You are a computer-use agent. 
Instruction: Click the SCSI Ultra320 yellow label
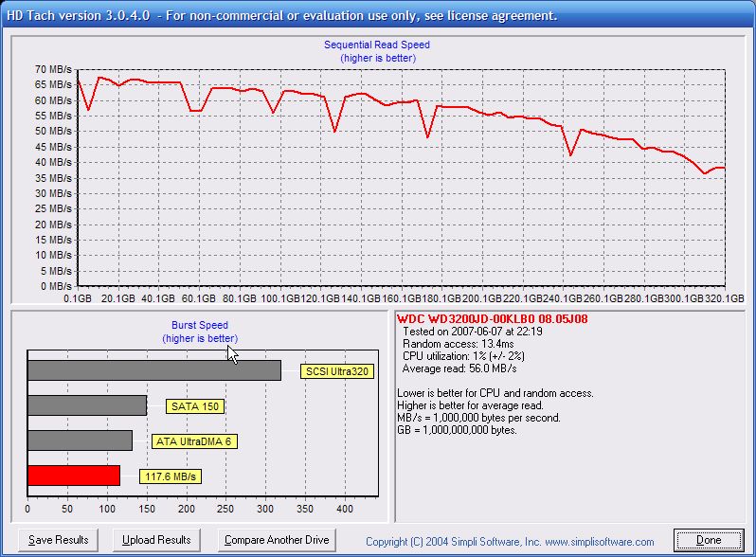point(336,371)
